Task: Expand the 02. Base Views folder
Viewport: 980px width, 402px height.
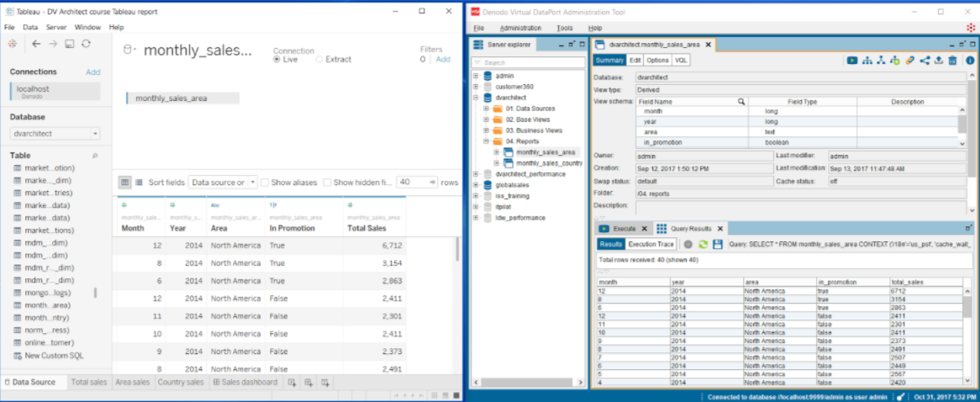Action: point(487,119)
